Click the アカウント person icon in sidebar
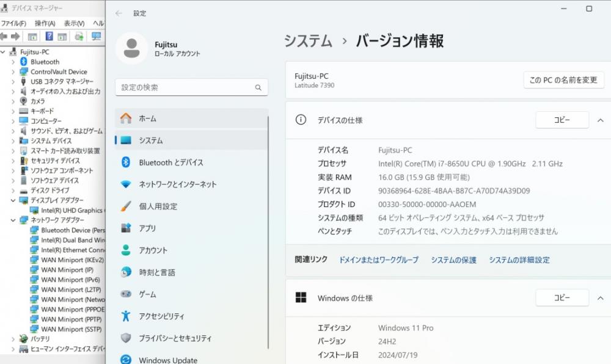Image resolution: width=611 pixels, height=364 pixels. (x=126, y=250)
